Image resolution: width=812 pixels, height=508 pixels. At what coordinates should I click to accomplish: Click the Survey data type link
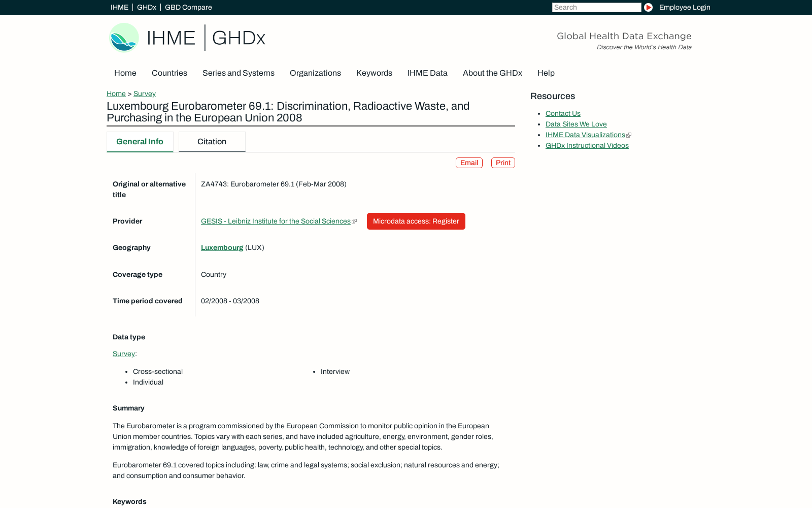(x=124, y=354)
